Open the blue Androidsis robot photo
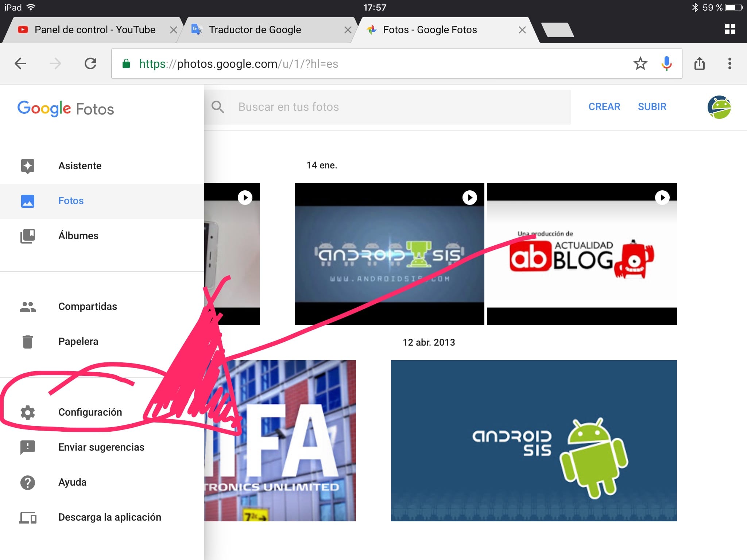The height and width of the screenshot is (560, 747). 534,441
